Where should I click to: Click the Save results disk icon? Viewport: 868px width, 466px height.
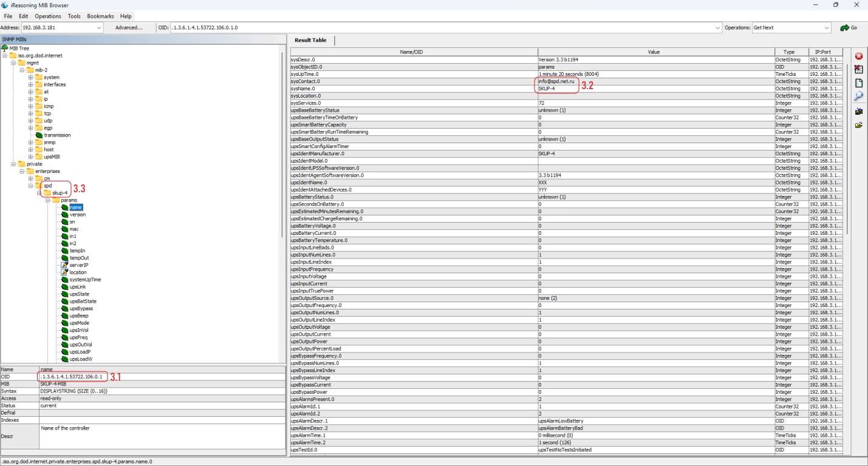click(859, 112)
